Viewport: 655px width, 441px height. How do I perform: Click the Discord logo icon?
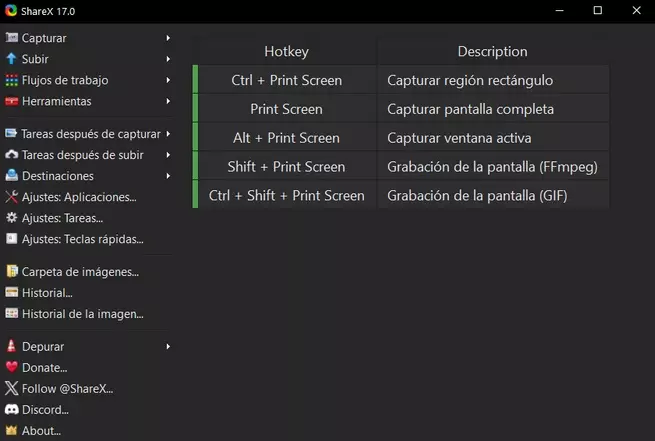[11, 410]
